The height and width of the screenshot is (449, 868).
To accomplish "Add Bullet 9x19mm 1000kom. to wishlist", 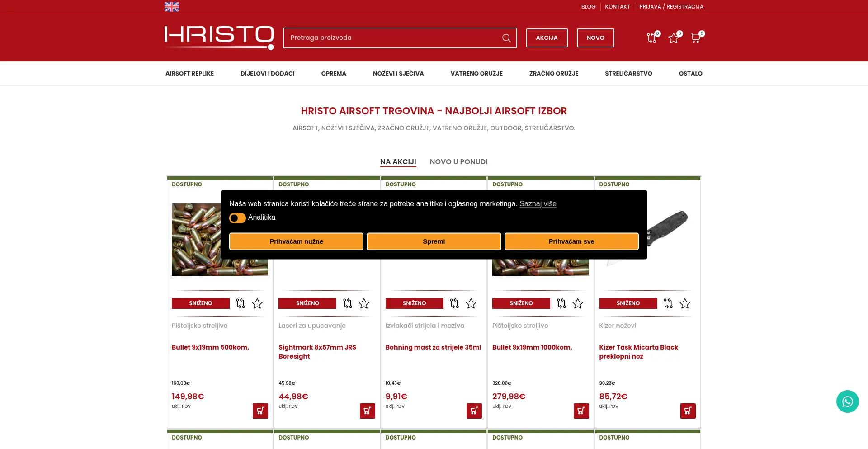I will point(578,303).
